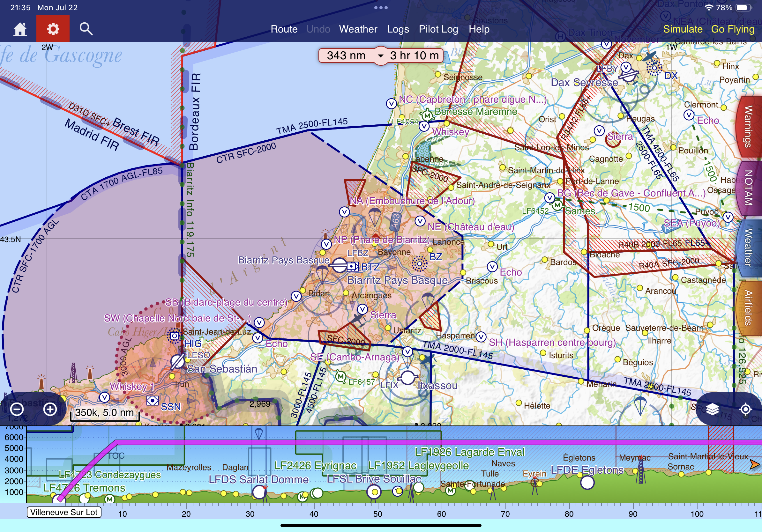Open the Help menu
The width and height of the screenshot is (762, 532).
(479, 29)
